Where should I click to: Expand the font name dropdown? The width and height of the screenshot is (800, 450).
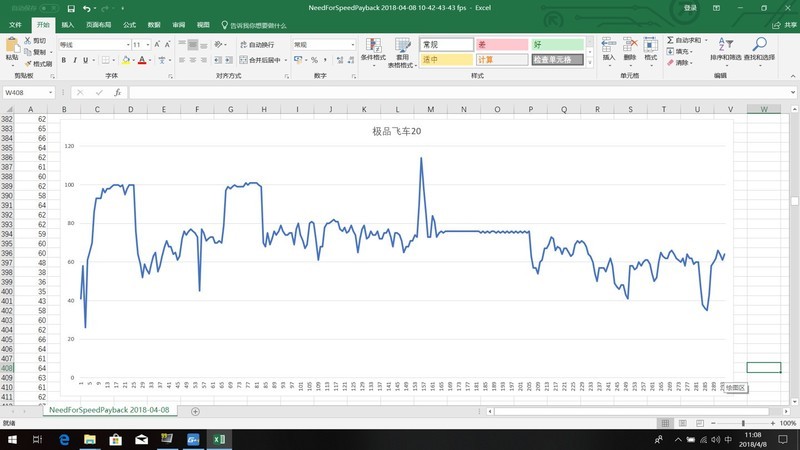(x=128, y=45)
